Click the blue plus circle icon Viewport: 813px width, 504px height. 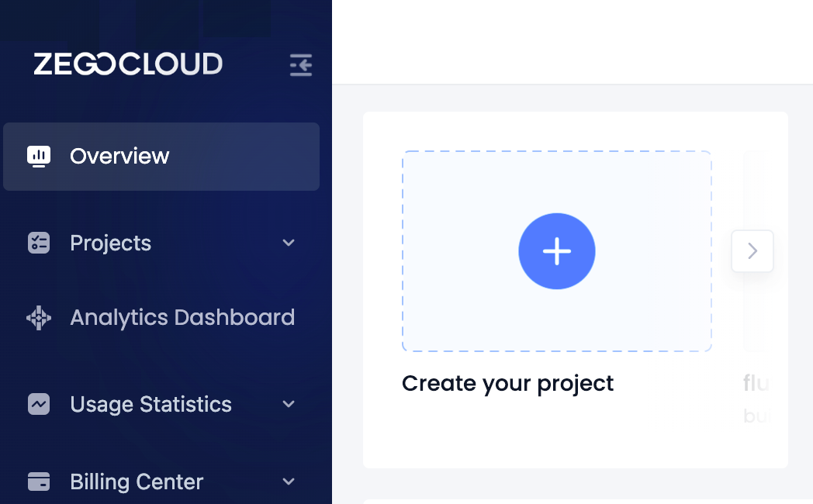pyautogui.click(x=557, y=251)
